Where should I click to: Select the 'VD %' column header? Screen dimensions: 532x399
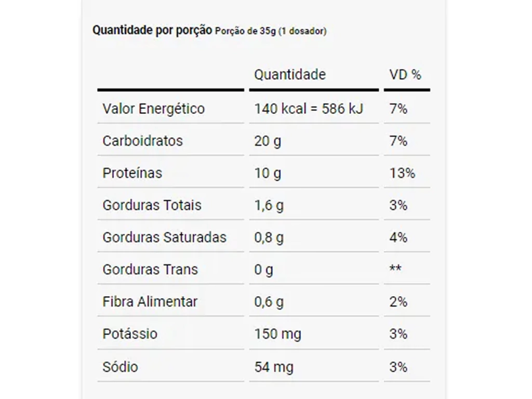click(405, 75)
